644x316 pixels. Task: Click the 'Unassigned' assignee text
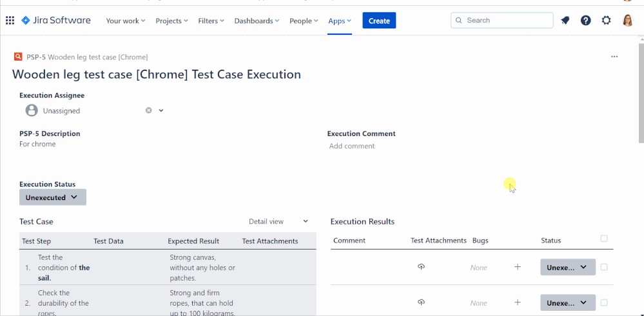(x=61, y=111)
